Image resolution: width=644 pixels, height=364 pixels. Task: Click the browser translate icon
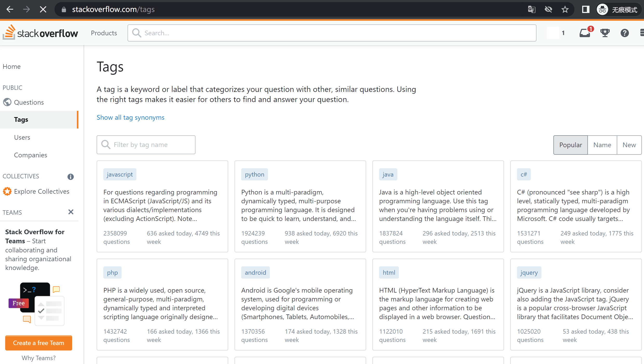(x=532, y=10)
